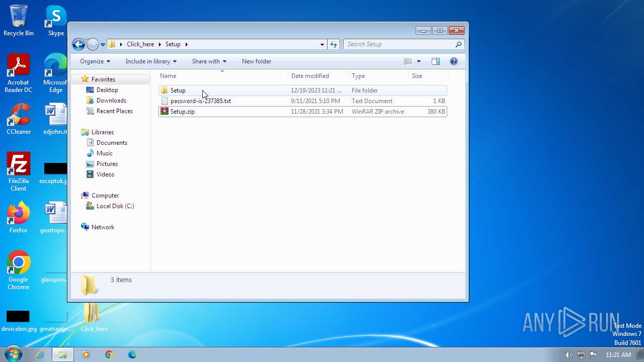This screenshot has height=362, width=644.
Task: Select Google Chrome desktop icon
Action: (x=19, y=270)
